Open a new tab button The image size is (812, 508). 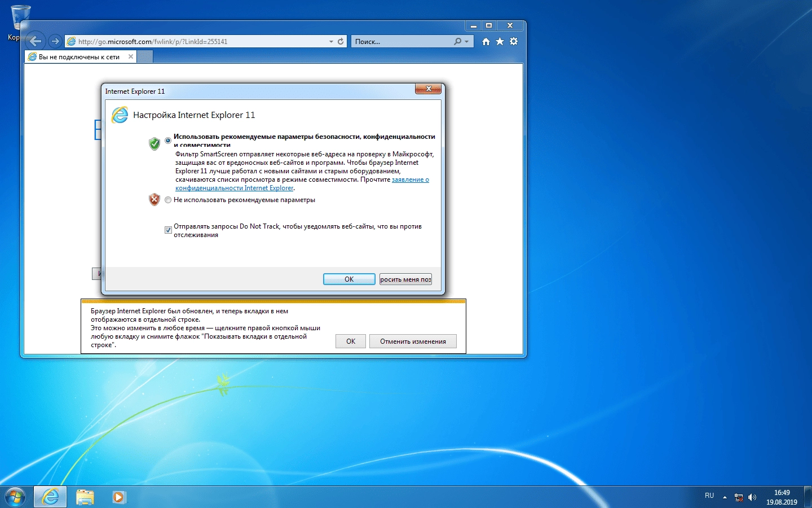click(x=145, y=57)
